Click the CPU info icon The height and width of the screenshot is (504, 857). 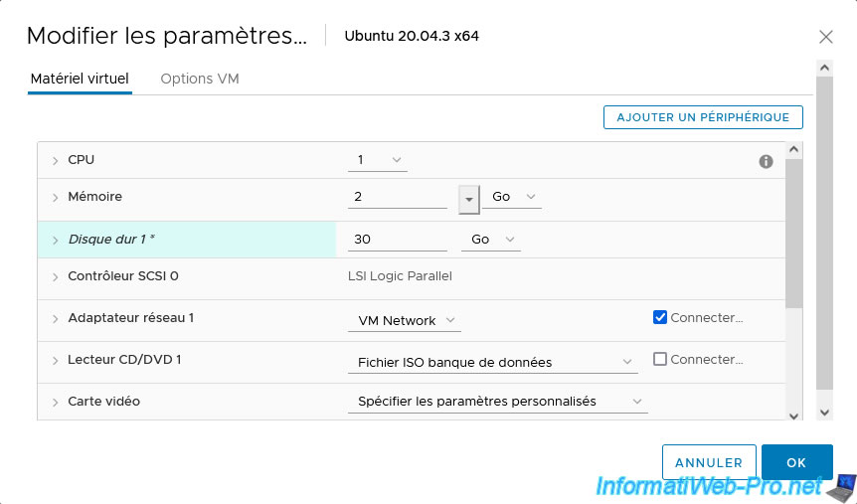(766, 161)
